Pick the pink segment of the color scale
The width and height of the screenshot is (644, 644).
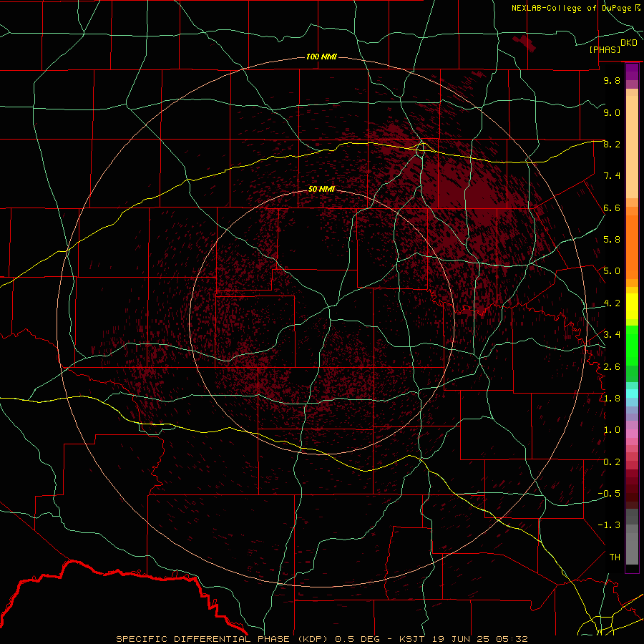pyautogui.click(x=632, y=434)
